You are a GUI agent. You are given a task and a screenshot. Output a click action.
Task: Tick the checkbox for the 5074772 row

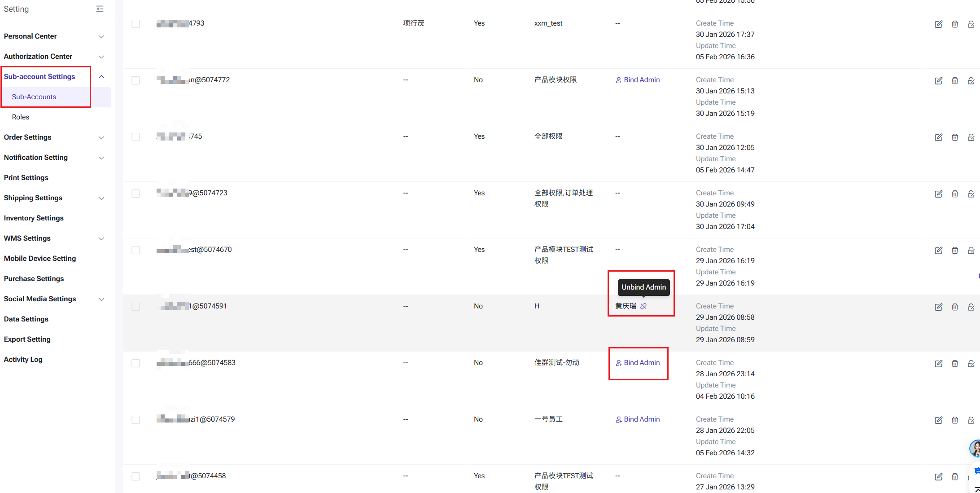[x=136, y=80]
